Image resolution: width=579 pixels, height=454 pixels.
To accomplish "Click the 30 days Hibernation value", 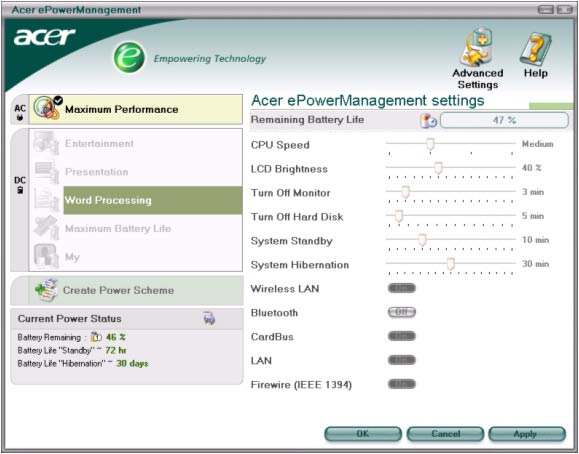I will 132,363.
